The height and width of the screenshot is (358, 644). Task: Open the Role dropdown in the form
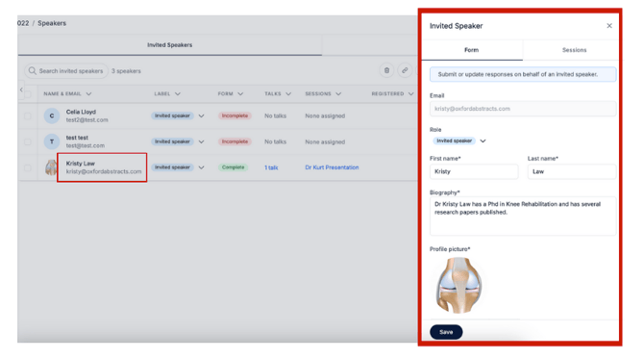point(483,141)
